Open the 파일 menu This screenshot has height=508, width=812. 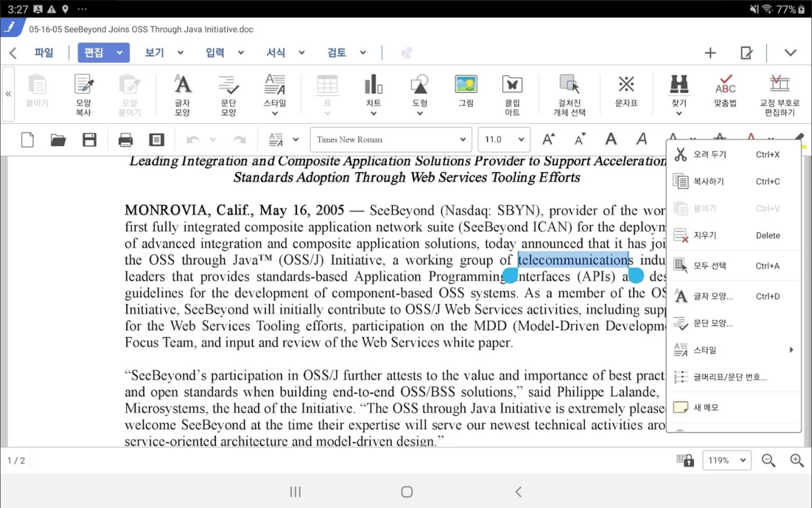(x=44, y=52)
